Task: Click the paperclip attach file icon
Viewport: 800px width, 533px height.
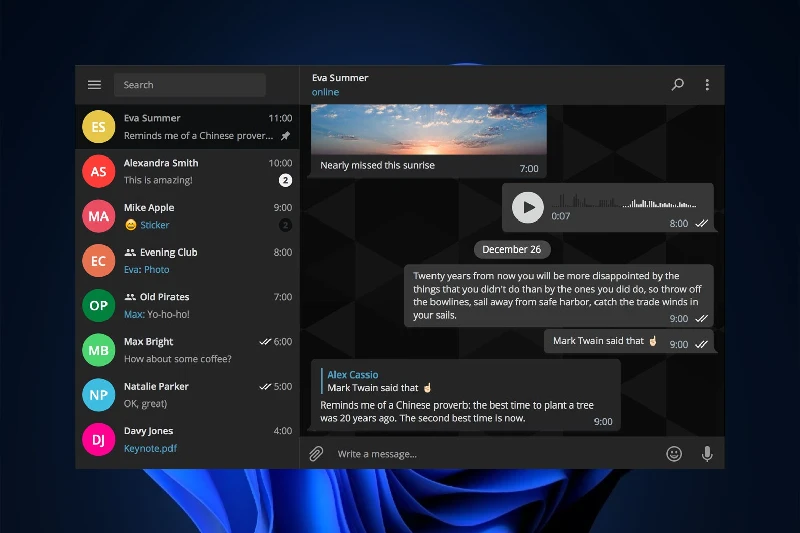Action: pyautogui.click(x=316, y=454)
